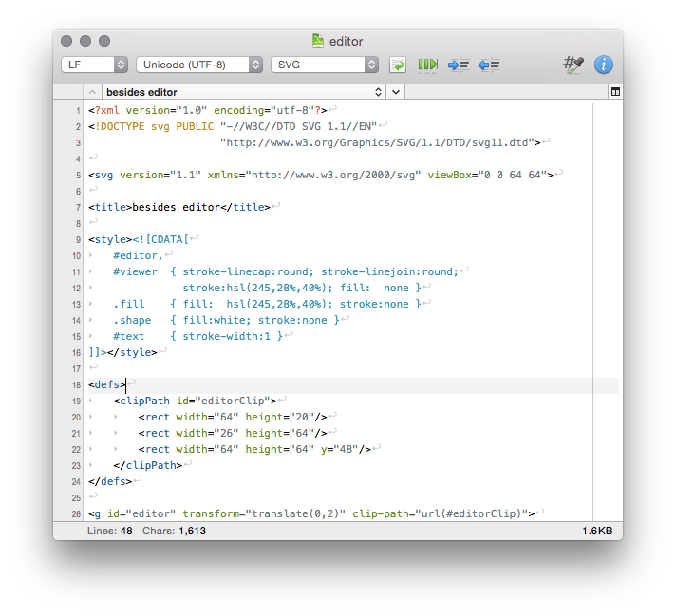
Task: Toggle invisible characters with green bars icon
Action: pos(427,65)
